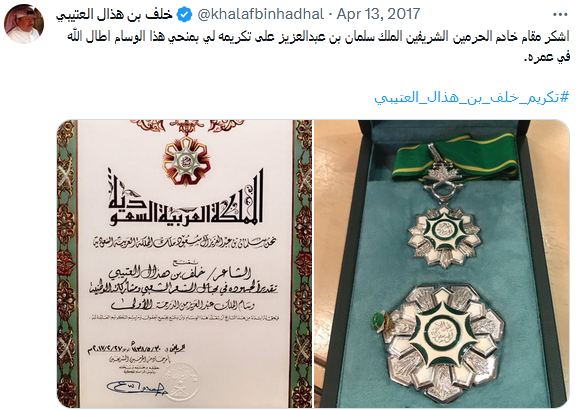Open the three-dot more options menu
The width and height of the screenshot is (582, 410).
(560, 15)
